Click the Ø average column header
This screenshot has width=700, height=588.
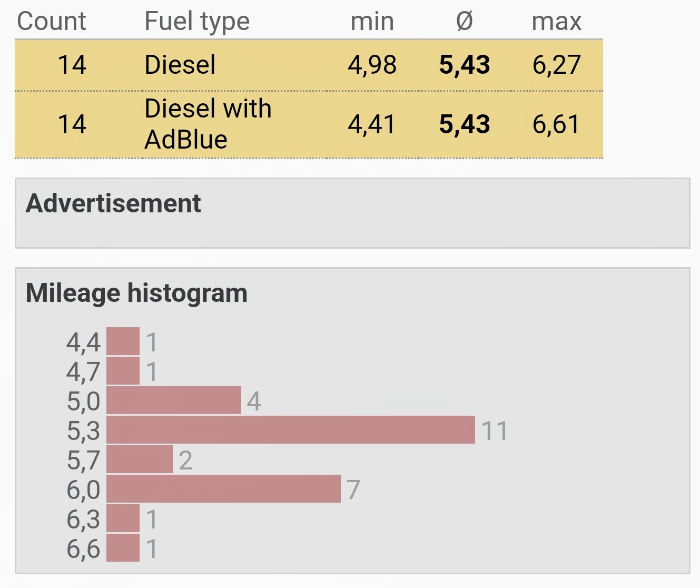465,22
